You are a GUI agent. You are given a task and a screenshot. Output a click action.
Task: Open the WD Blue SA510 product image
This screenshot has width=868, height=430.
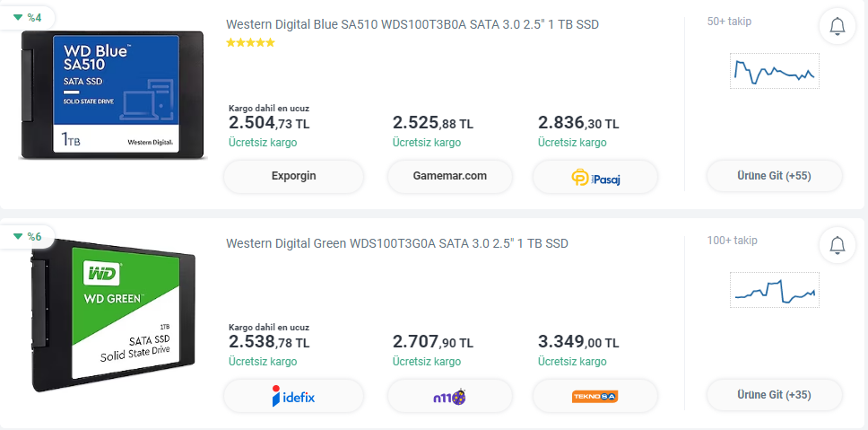(112, 95)
